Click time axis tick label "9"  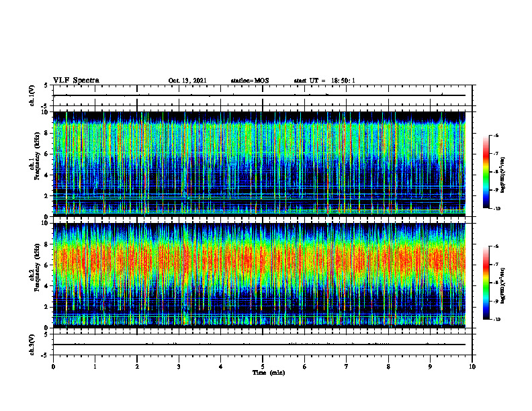tap(430, 367)
